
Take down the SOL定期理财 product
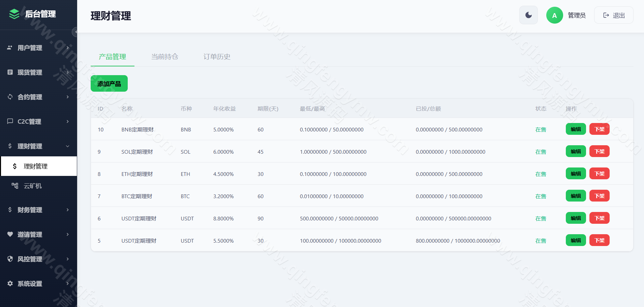pos(600,151)
